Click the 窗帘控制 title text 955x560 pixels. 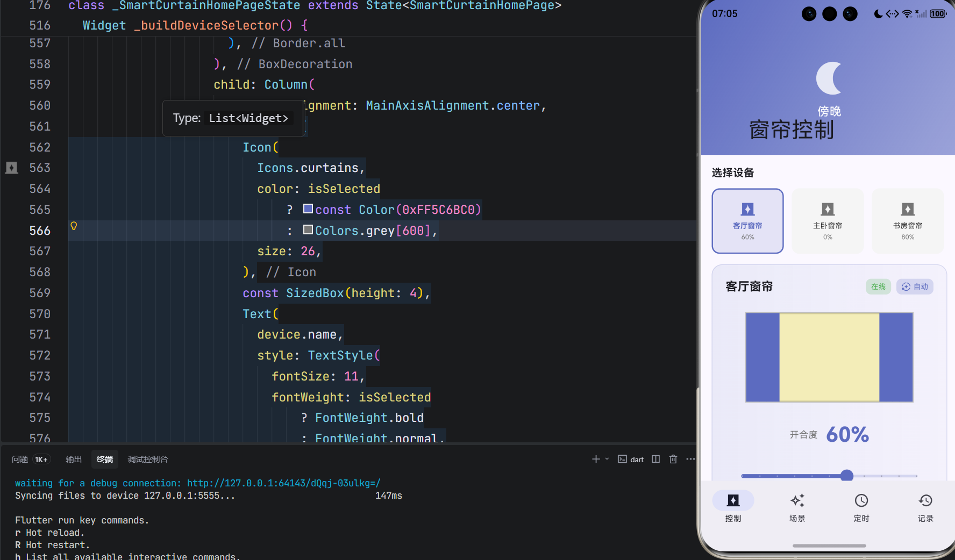pos(792,130)
